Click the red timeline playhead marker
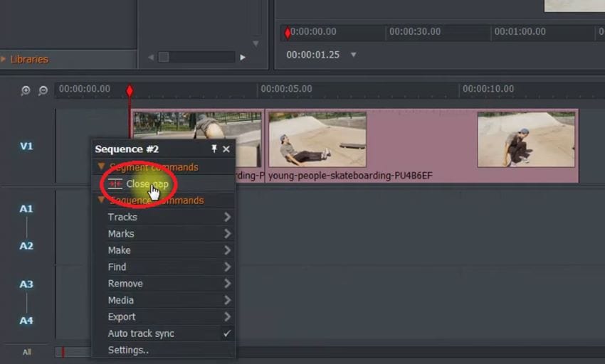This screenshot has width=605, height=364. coord(130,91)
